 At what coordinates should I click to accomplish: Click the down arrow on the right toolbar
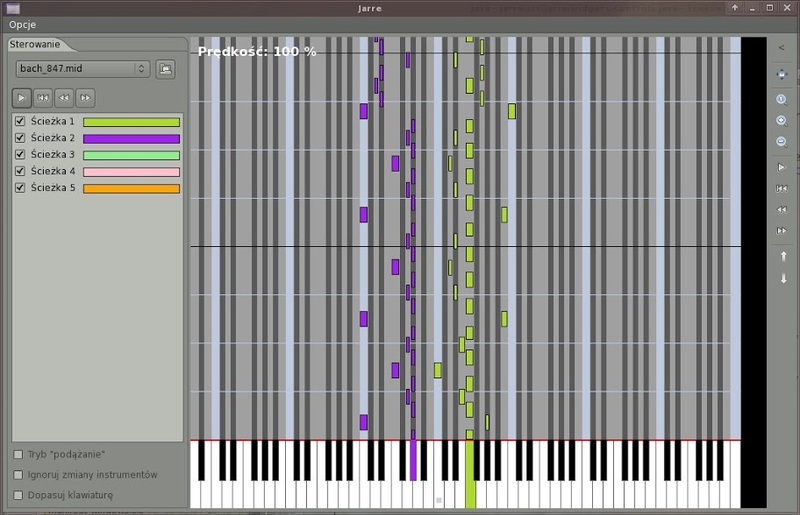783,278
